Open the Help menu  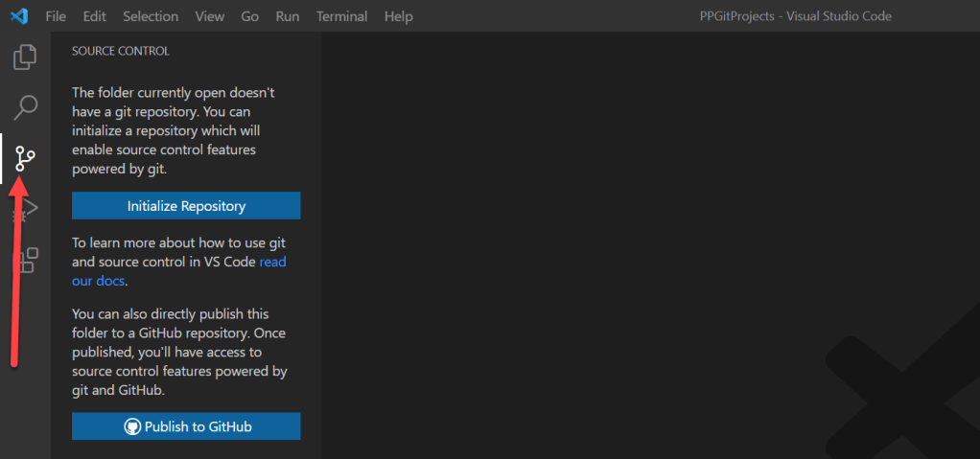click(x=398, y=16)
